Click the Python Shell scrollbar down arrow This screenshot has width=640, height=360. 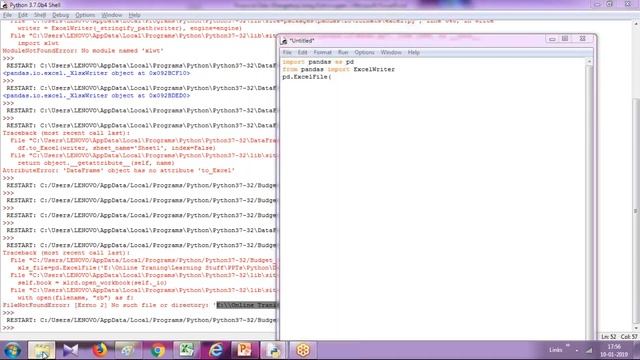pos(636,328)
